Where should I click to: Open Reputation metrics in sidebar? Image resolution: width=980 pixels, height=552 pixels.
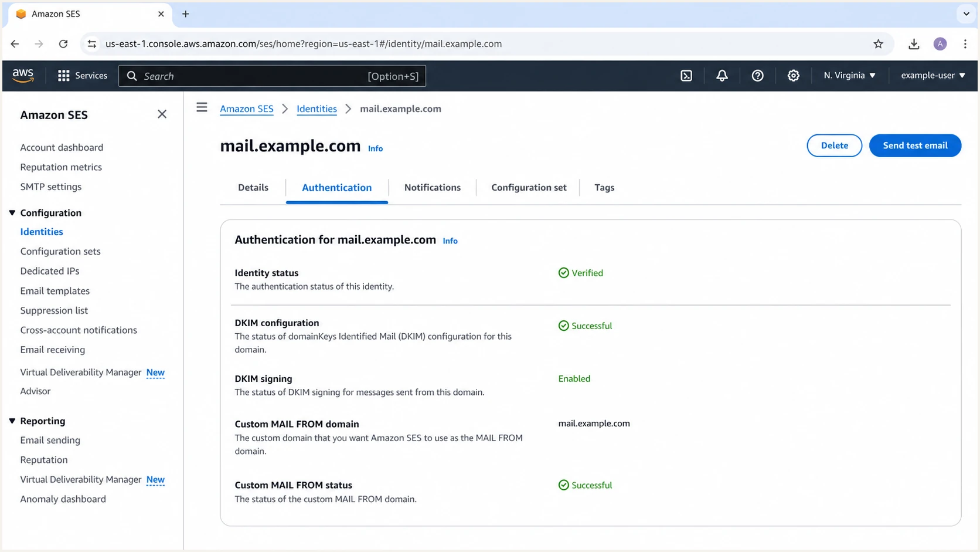(61, 167)
